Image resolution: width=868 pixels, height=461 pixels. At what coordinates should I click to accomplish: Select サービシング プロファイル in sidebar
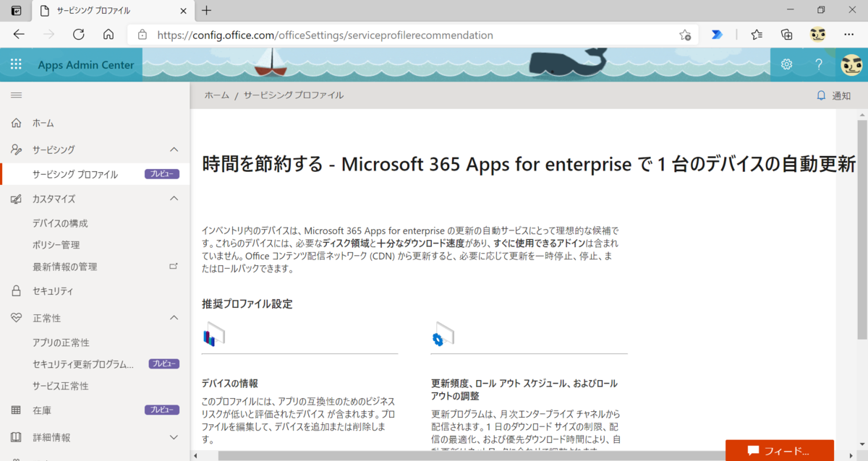[95, 174]
